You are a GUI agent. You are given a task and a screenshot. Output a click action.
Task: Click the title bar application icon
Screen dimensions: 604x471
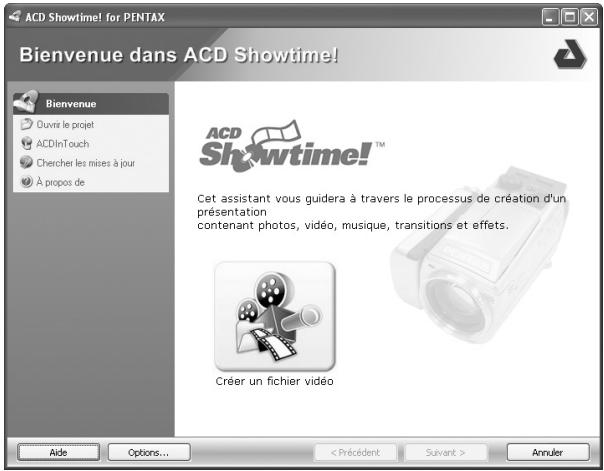coord(15,17)
